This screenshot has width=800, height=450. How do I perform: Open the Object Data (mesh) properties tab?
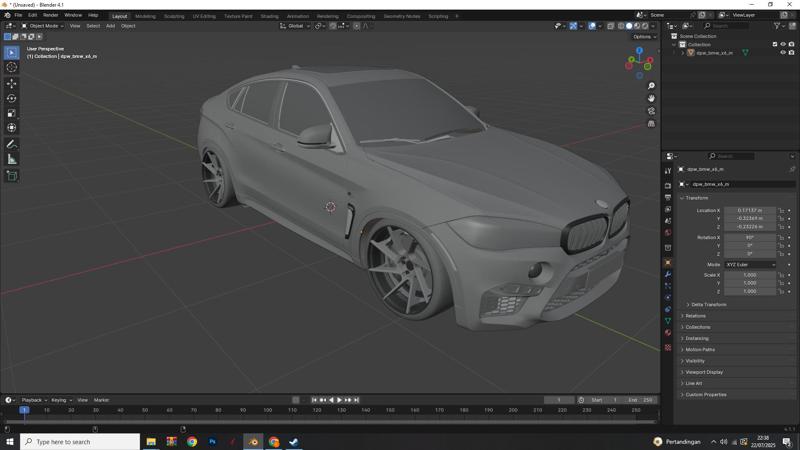click(x=668, y=321)
